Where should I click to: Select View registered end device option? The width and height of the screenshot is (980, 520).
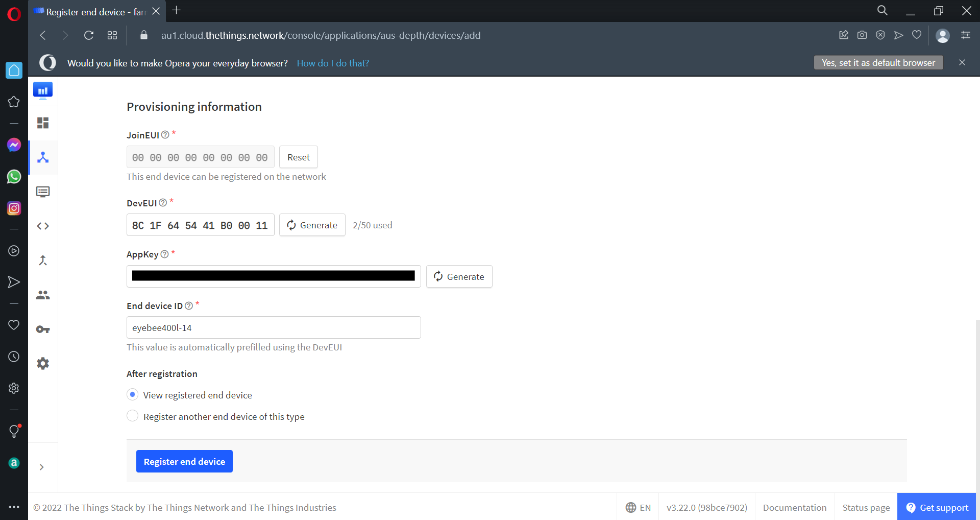133,395
